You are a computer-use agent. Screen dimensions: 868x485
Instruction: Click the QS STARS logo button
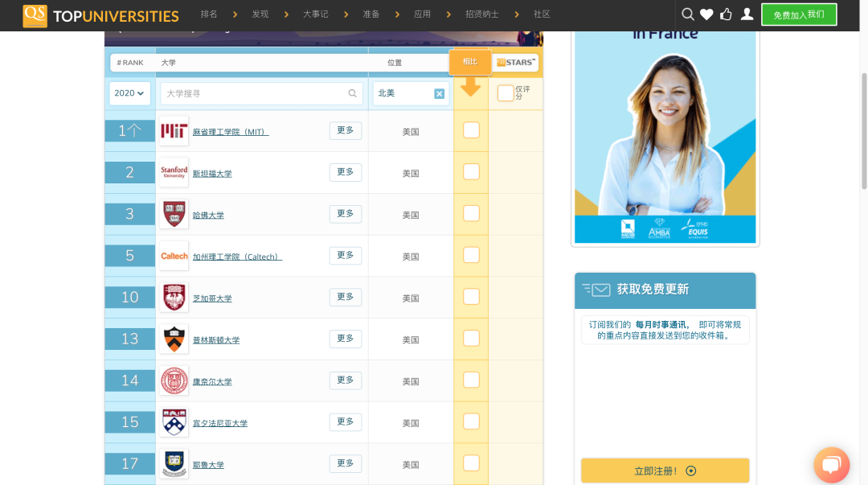(515, 62)
